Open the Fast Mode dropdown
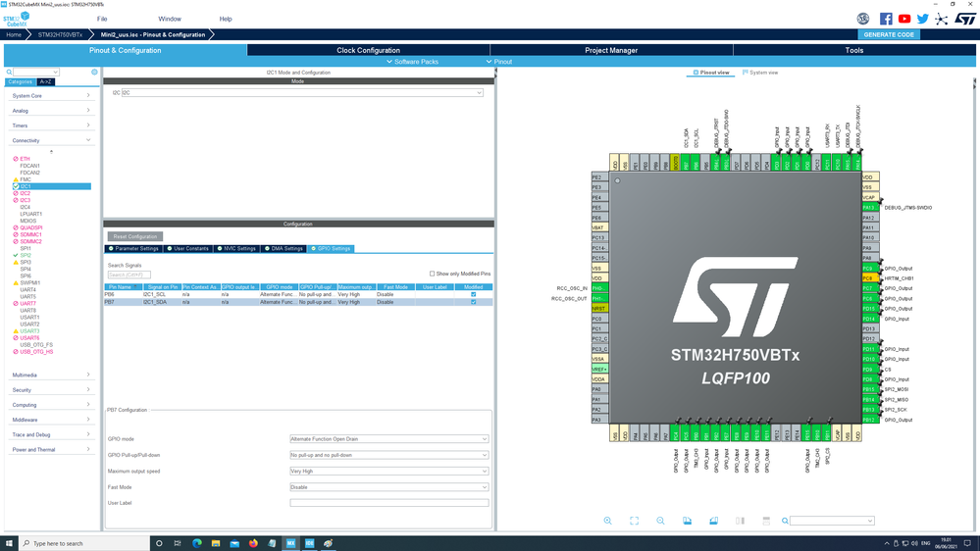 click(388, 486)
